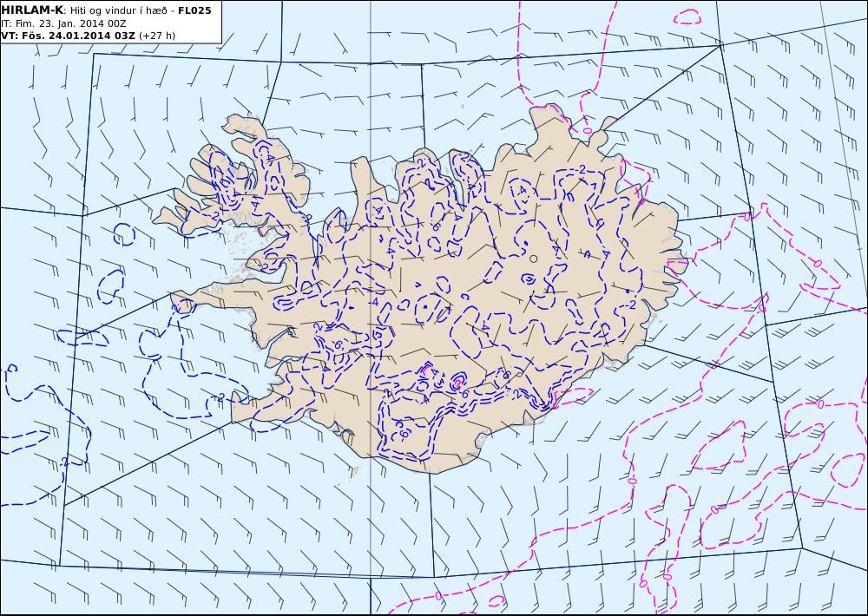Click the 'VT: Fös. 24.01.2014 03Z' valid time
This screenshot has height=616, width=868.
pos(68,36)
